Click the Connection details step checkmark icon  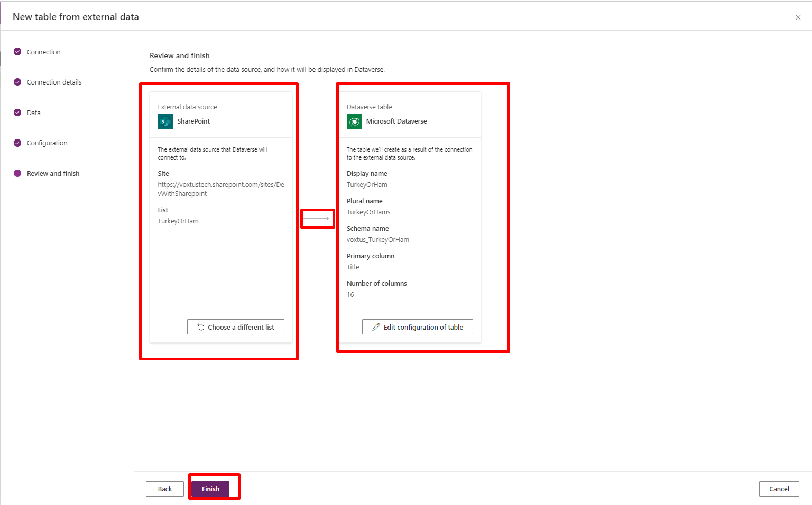[17, 82]
